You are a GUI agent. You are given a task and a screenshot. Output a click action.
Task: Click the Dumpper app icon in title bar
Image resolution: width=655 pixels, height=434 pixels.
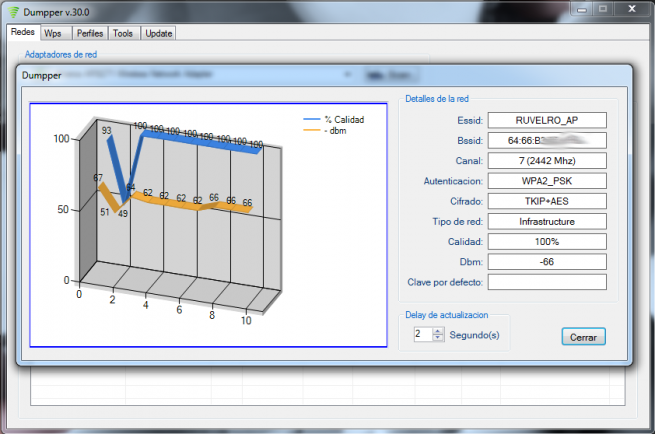(12, 12)
